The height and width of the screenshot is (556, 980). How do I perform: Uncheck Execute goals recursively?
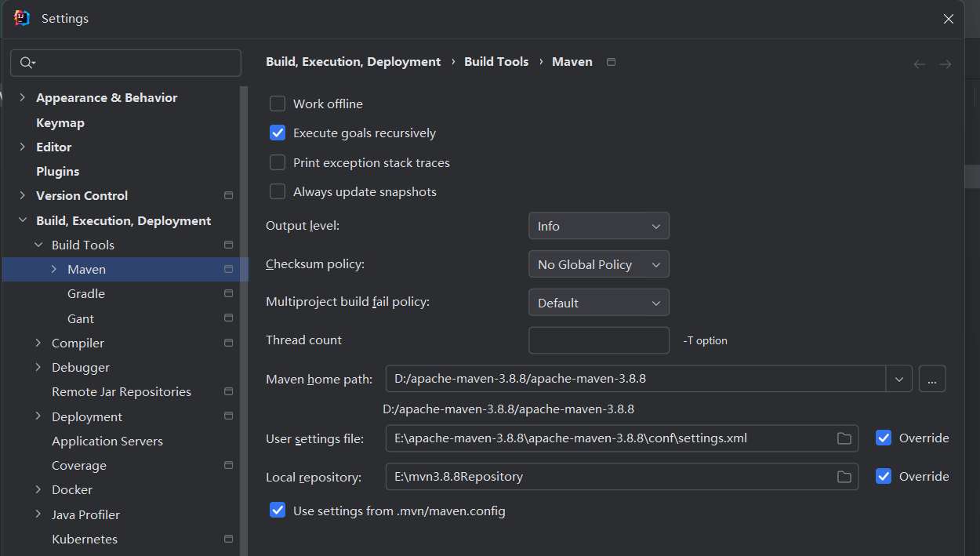[278, 133]
